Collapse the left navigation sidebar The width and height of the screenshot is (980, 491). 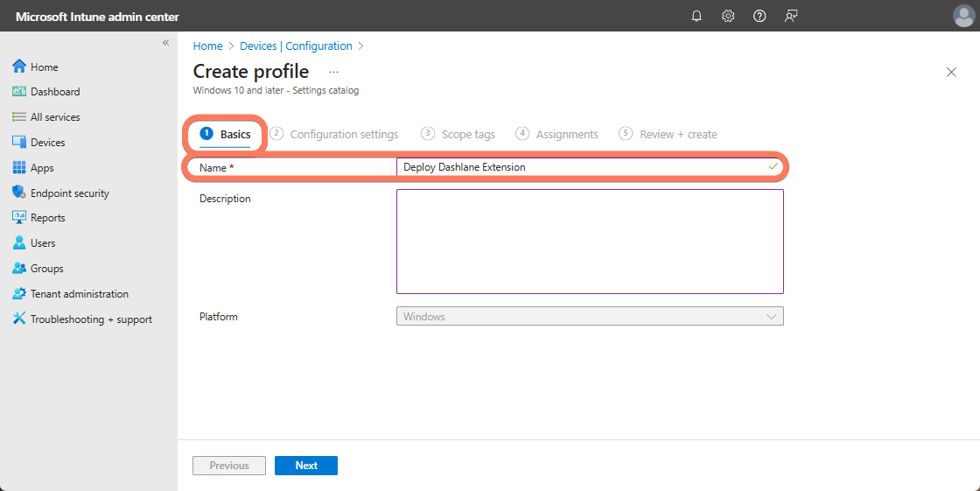[x=165, y=43]
